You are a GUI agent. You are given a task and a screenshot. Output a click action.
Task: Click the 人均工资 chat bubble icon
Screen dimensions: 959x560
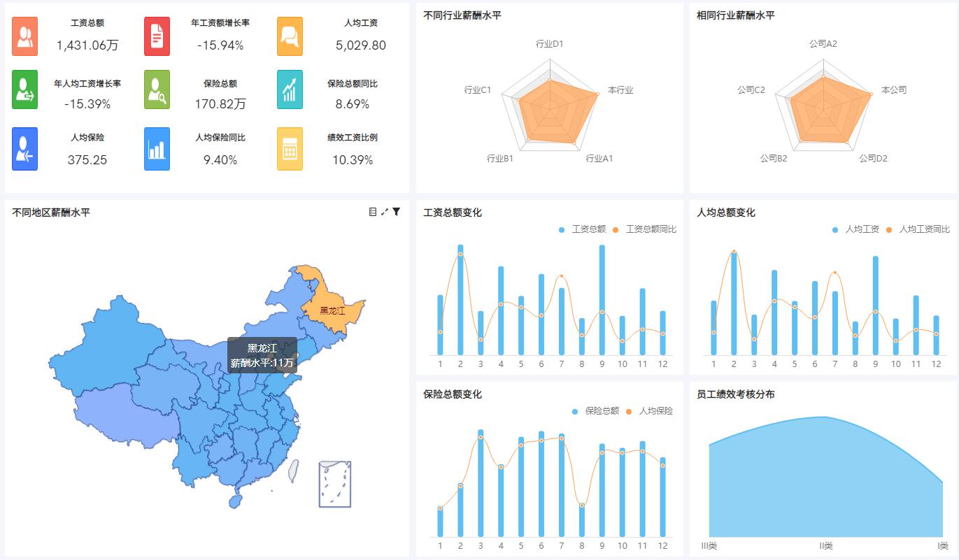pos(289,36)
